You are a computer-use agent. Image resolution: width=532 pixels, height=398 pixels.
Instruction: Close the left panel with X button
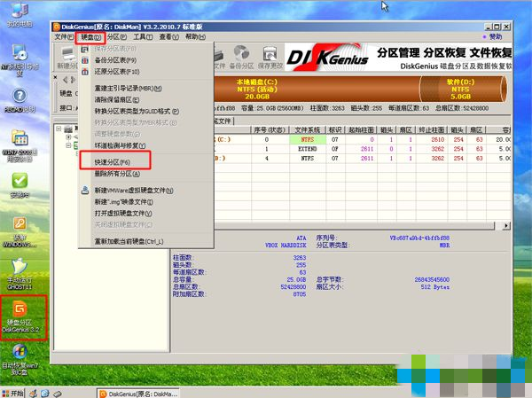pos(55,77)
